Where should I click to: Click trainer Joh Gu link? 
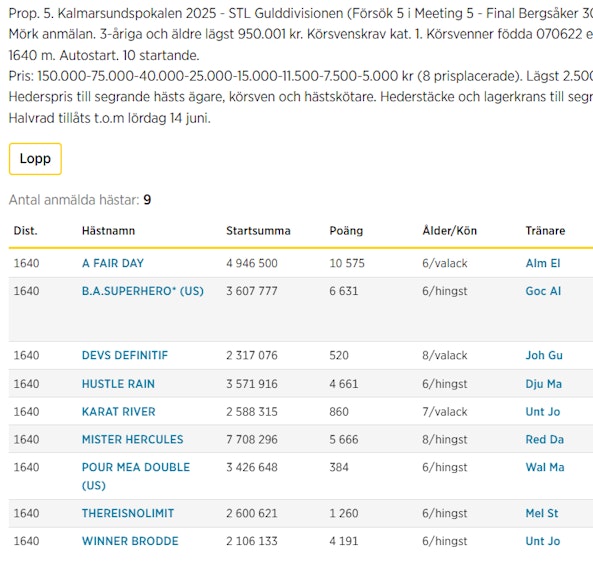tap(544, 355)
